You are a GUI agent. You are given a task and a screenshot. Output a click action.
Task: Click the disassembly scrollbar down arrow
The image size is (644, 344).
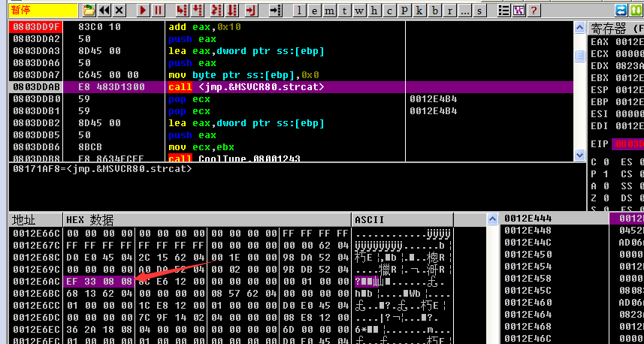pyautogui.click(x=579, y=156)
